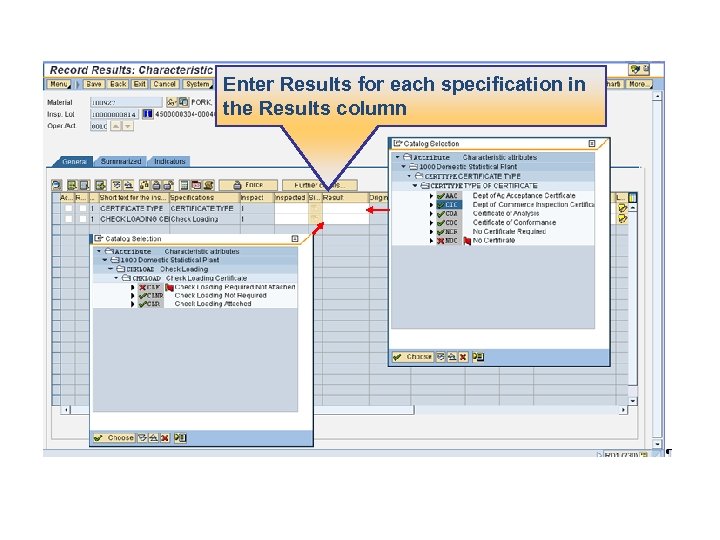Image resolution: width=720 pixels, height=540 pixels.
Task: Toggle second checkbox in CHECK LOADING row
Action: click(x=83, y=219)
